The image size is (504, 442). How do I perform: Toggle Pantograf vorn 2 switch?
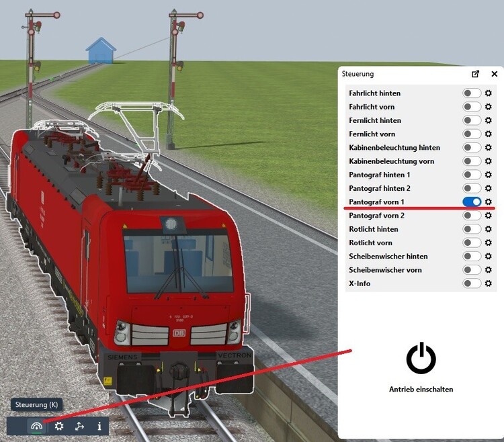[x=472, y=216]
